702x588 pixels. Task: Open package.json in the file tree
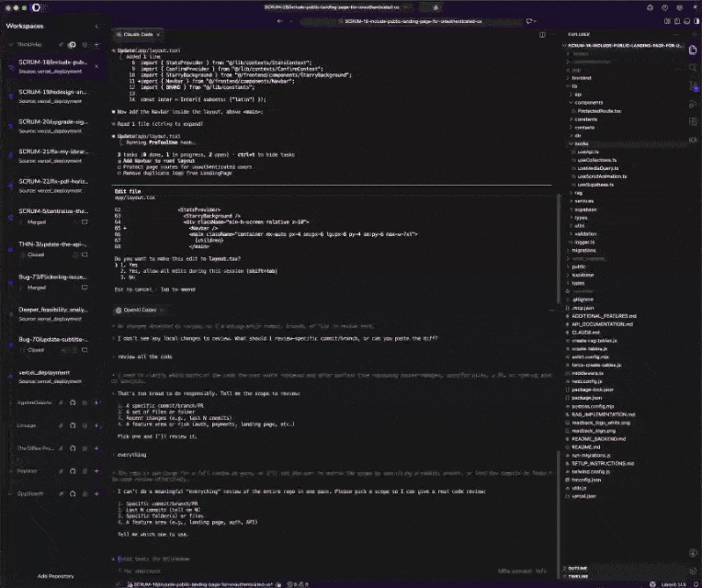(x=586, y=398)
